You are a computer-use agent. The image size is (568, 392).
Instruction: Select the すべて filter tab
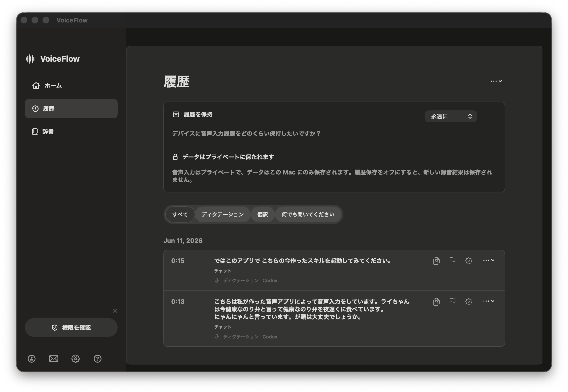180,214
